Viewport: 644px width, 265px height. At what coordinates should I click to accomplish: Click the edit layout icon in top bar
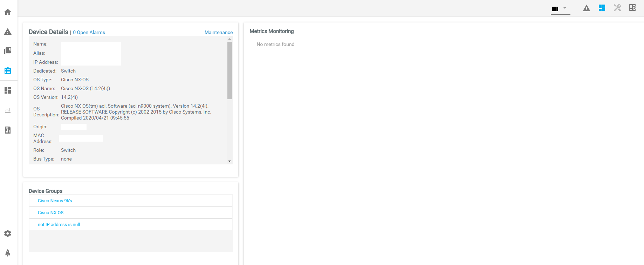632,7
